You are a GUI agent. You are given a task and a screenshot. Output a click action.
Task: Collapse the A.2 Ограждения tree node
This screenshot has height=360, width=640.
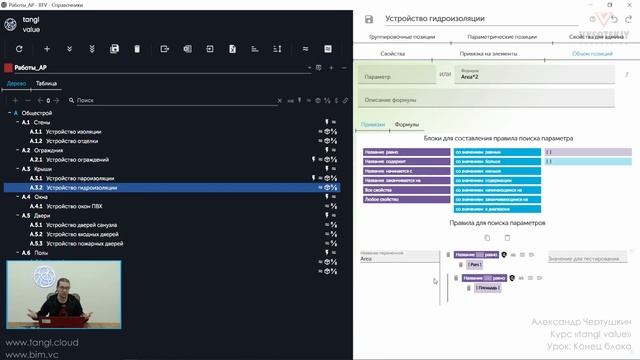18,150
